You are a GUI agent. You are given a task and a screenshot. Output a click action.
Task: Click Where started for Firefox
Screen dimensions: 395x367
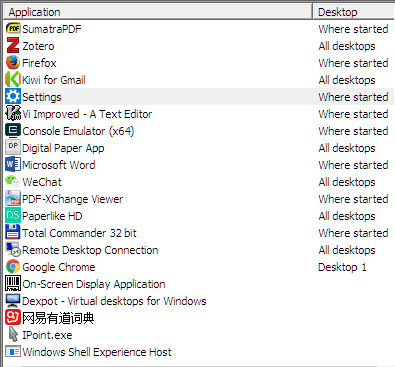[x=353, y=63]
